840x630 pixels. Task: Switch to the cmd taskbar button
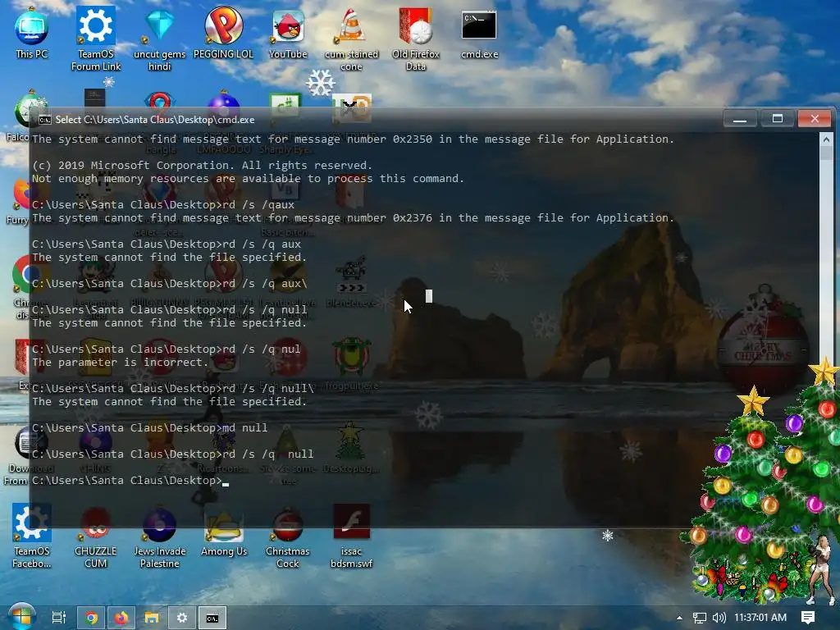[x=212, y=618]
